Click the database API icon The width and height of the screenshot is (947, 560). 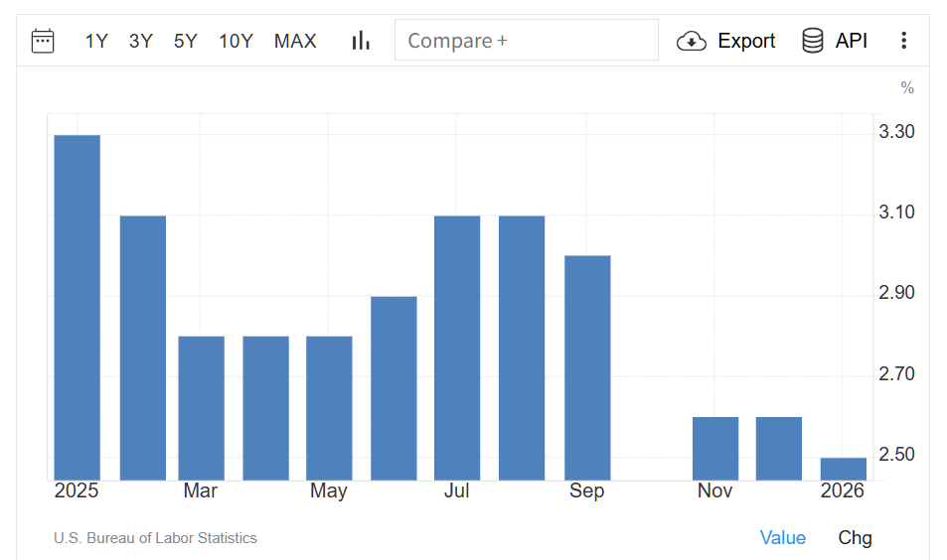813,41
